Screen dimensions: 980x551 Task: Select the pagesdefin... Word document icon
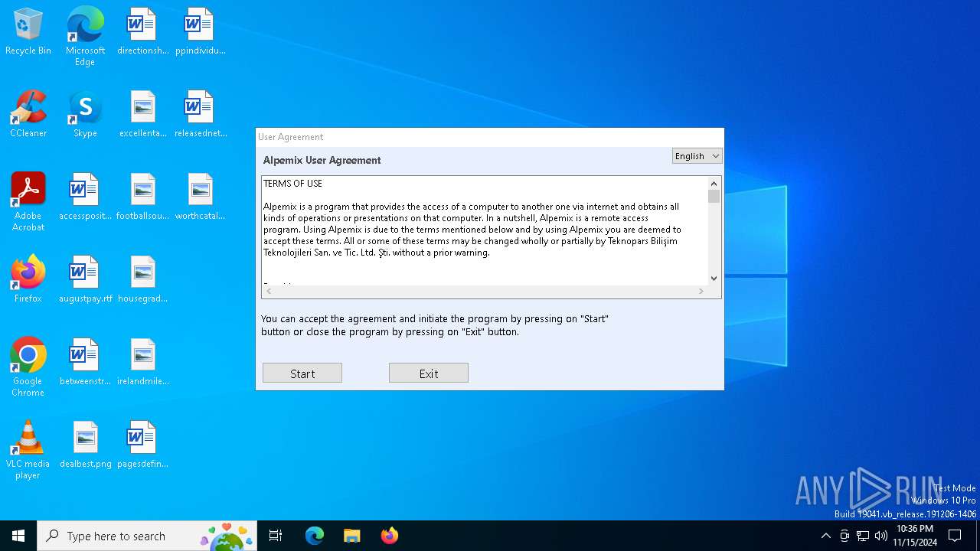pyautogui.click(x=142, y=445)
